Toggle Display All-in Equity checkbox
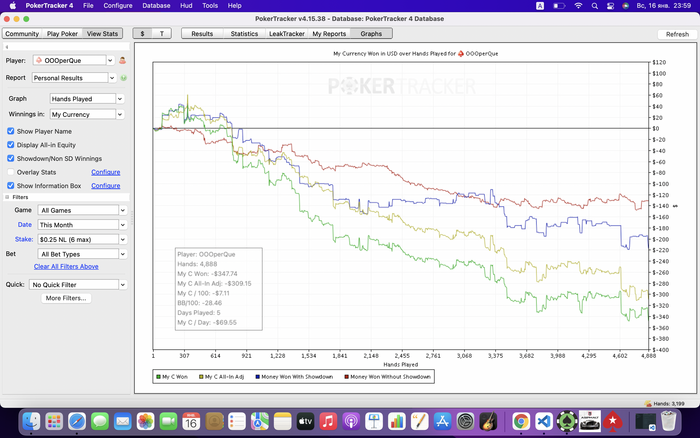 click(x=11, y=145)
